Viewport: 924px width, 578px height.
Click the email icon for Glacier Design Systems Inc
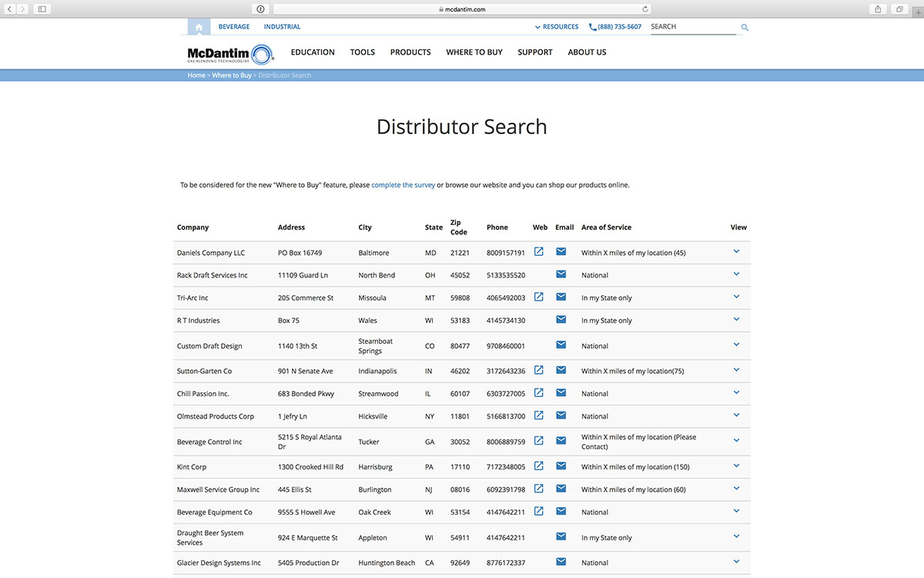[561, 562]
